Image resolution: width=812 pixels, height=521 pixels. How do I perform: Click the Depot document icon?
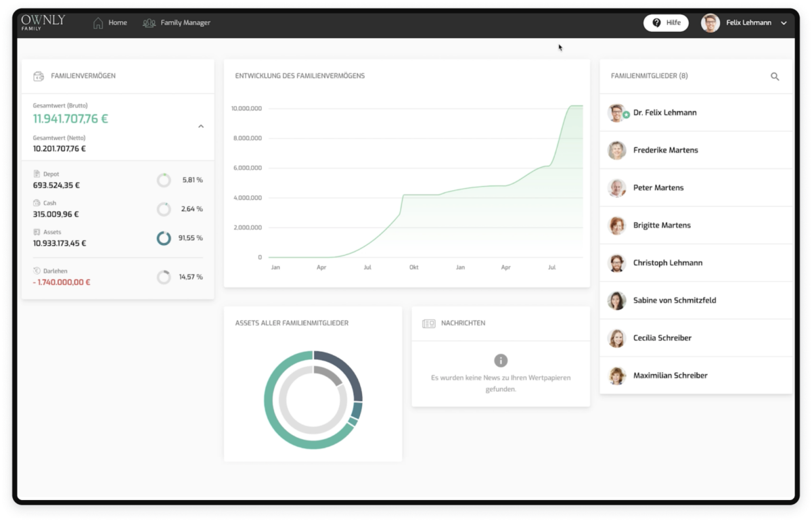pos(37,174)
